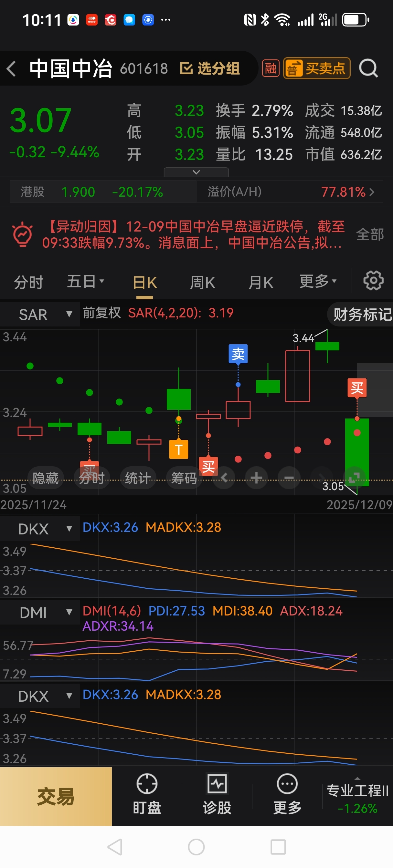
Task: Open the A/H premium 77.81% details
Action: point(290,192)
